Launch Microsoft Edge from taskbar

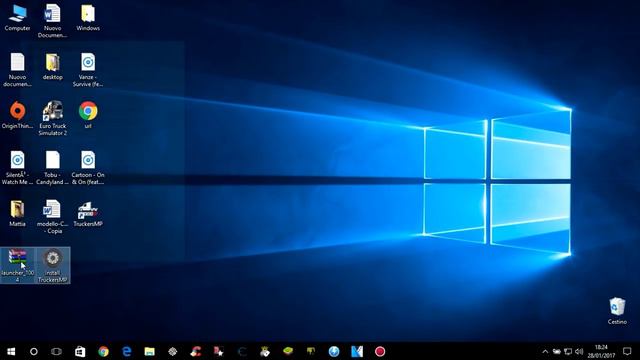click(x=127, y=351)
